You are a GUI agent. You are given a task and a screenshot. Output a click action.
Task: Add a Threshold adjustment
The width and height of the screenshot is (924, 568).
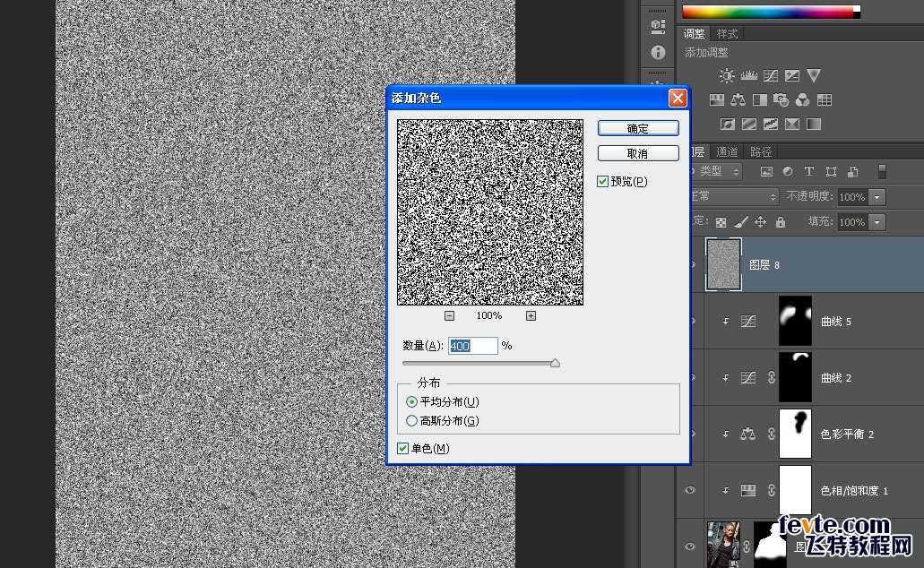tap(771, 124)
